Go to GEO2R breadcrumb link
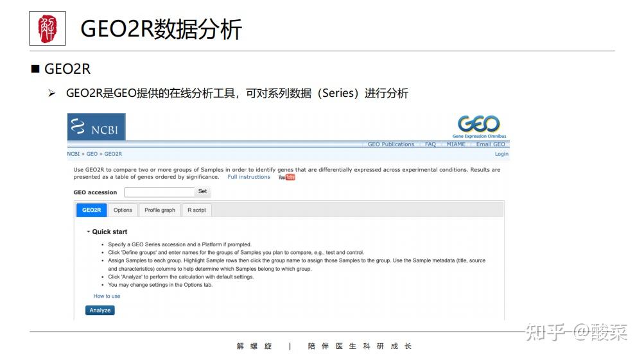The image size is (644, 358). 113,154
